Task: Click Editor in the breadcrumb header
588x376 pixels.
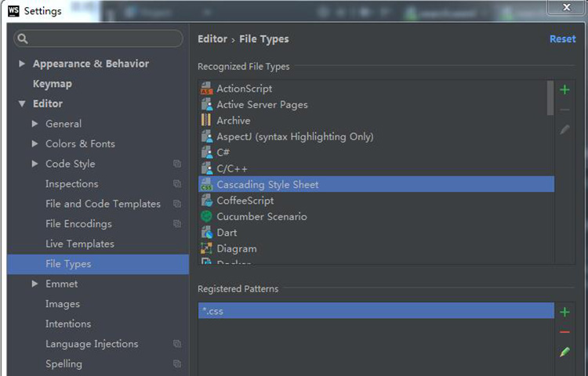Action: tap(212, 39)
